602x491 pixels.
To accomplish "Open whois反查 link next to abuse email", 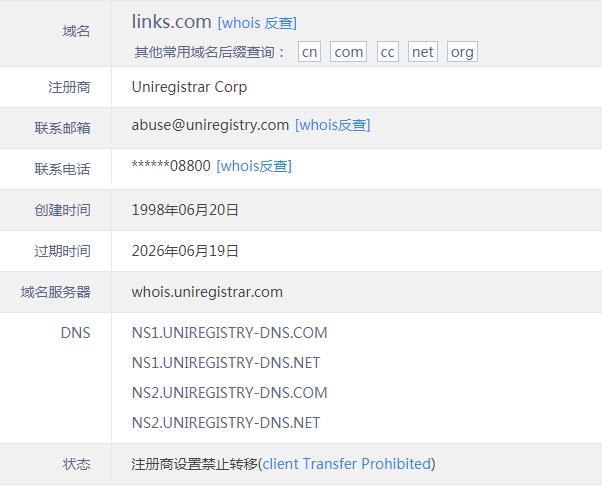I will pyautogui.click(x=332, y=125).
